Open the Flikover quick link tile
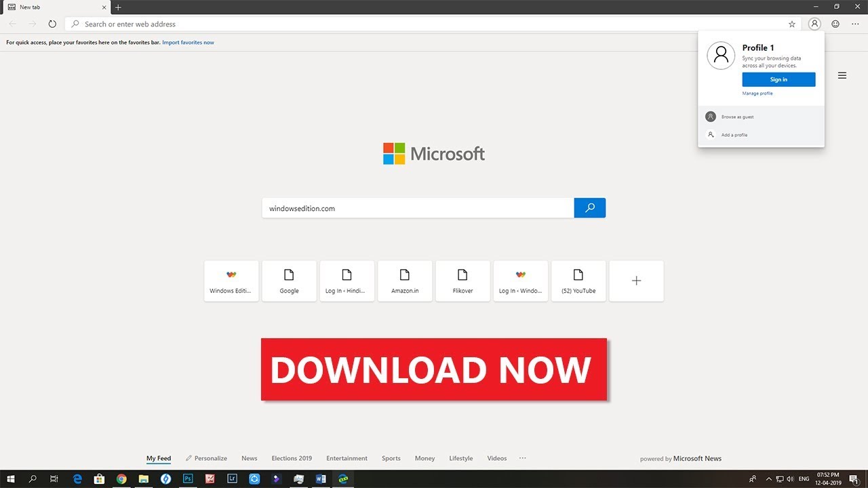The image size is (868, 488). (x=462, y=281)
